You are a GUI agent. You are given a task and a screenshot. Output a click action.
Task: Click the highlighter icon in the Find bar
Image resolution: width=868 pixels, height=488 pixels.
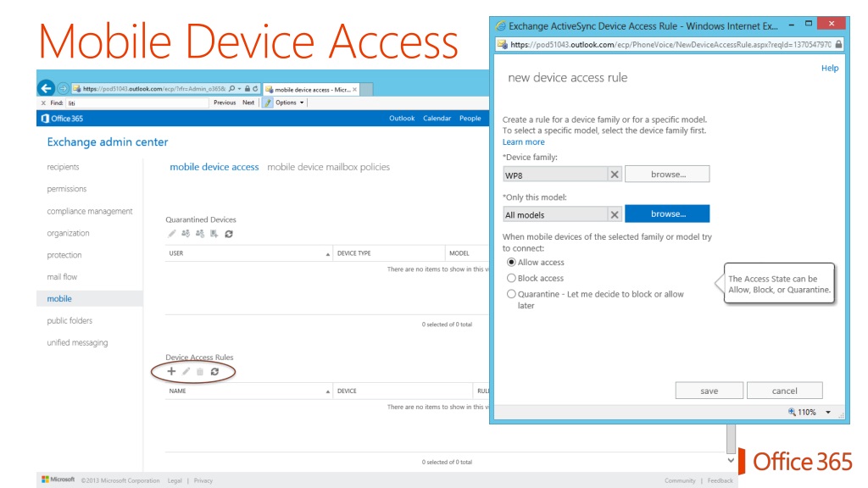pyautogui.click(x=267, y=103)
